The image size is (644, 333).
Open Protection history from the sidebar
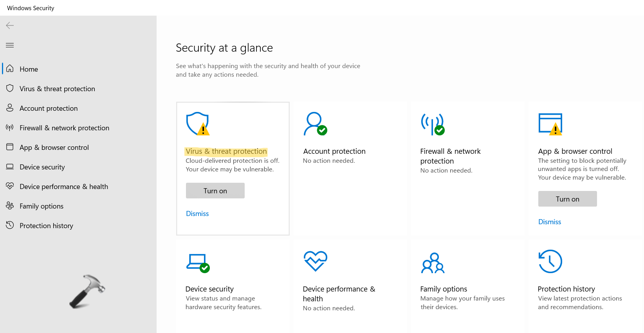46,226
